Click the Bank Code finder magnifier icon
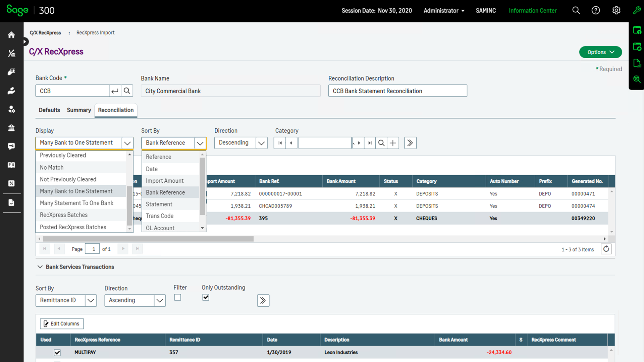The height and width of the screenshot is (362, 644). point(127,91)
